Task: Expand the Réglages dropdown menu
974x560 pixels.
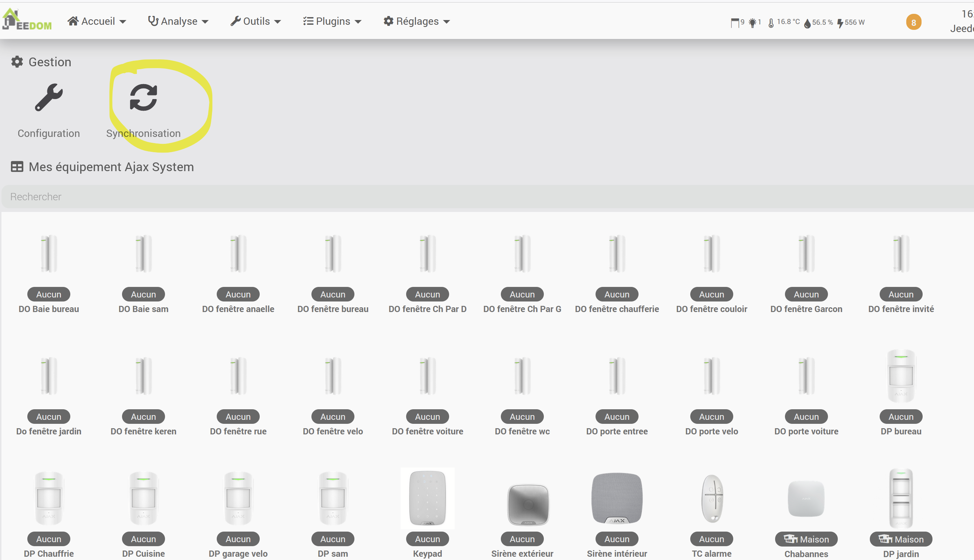Action: [417, 21]
